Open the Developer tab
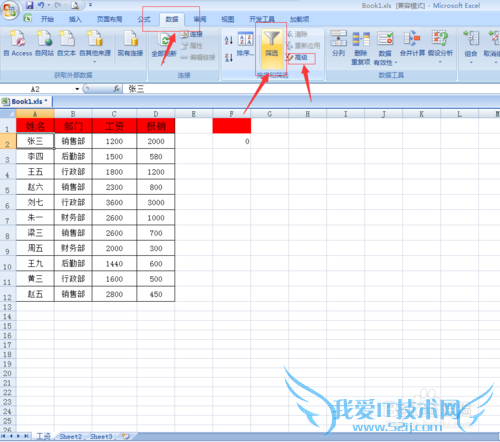The image size is (500, 442). coord(262,19)
